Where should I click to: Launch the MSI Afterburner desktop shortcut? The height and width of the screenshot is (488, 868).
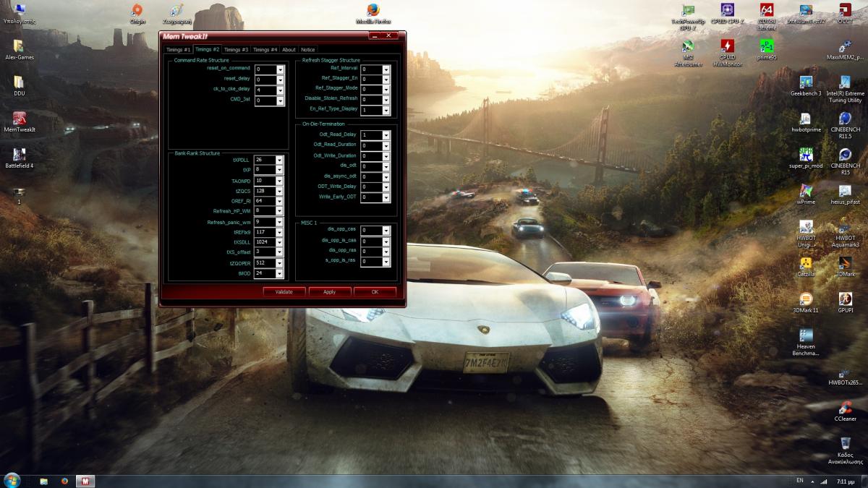click(688, 51)
